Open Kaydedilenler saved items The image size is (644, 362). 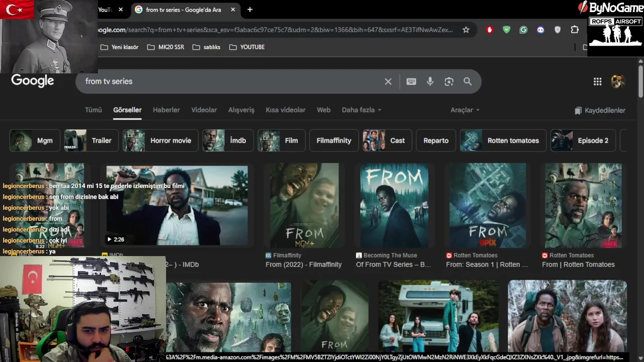click(600, 110)
